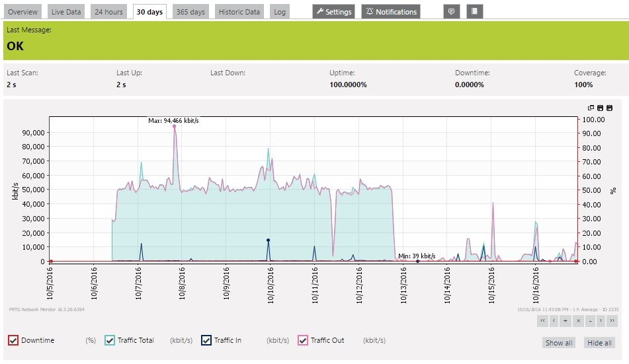
Task: Reset graph zoom with the x button
Action: [578, 320]
